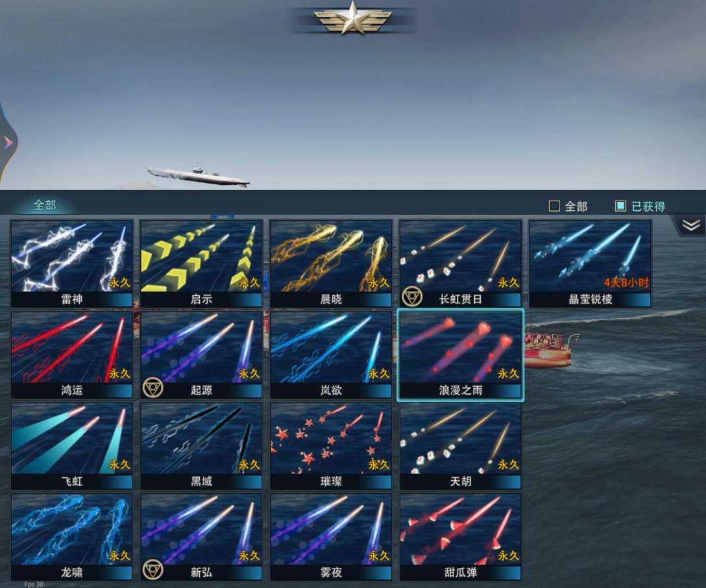
Task: Switch to the 全部 tab
Action: (45, 205)
